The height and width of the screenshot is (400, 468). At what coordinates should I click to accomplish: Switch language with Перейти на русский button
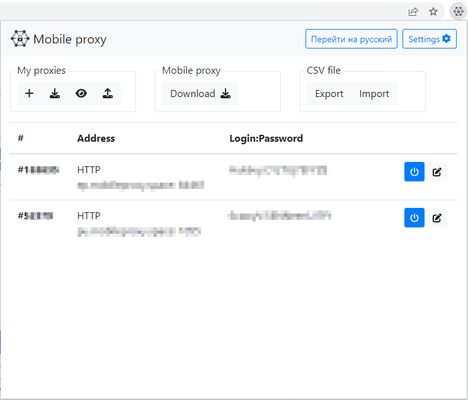tap(351, 39)
